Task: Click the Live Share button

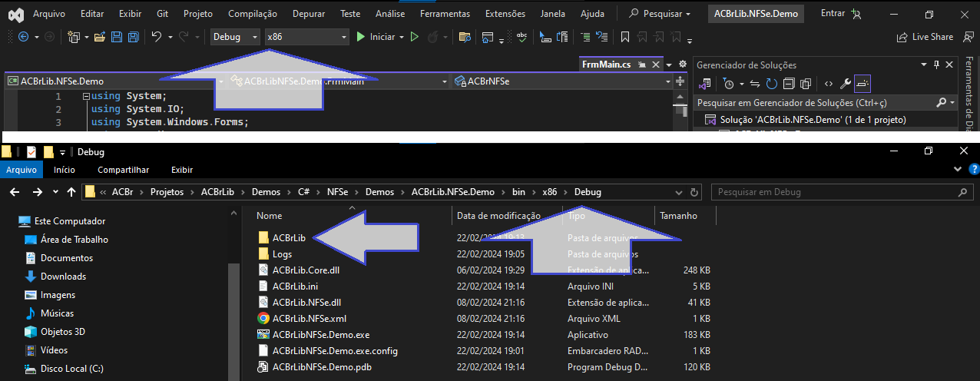Action: (925, 37)
